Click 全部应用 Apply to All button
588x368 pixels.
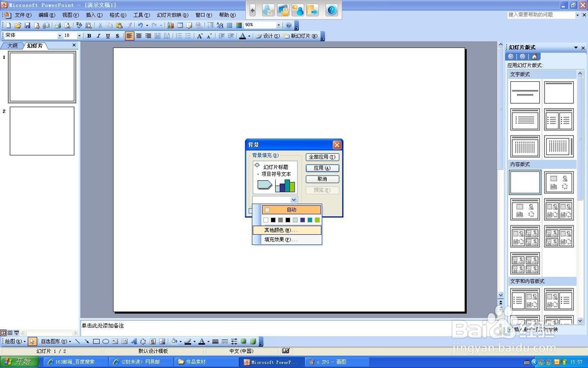click(x=322, y=157)
